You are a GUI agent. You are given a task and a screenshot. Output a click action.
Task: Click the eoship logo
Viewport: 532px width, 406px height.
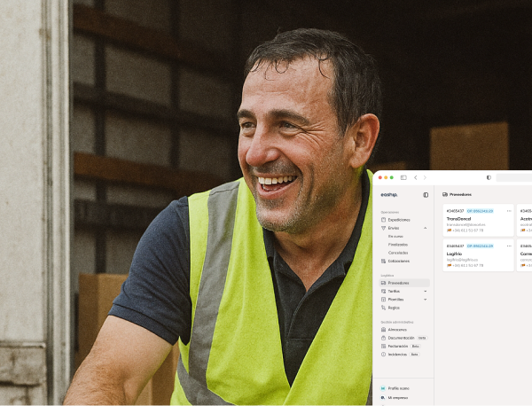coord(389,195)
